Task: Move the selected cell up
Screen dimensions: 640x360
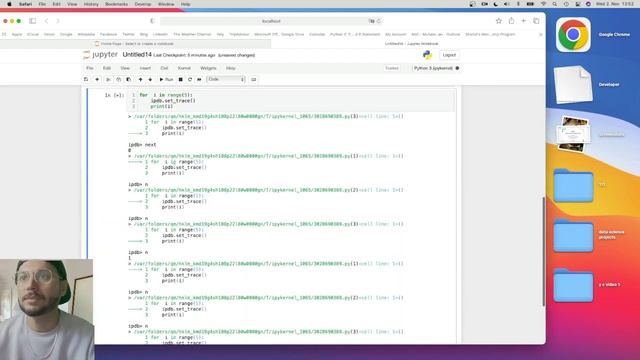Action: (x=140, y=80)
